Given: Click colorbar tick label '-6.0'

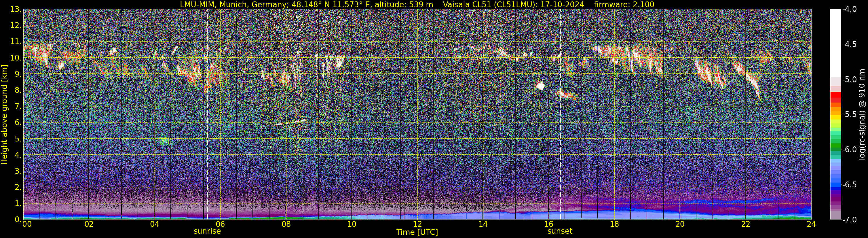Looking at the screenshot, I should point(849,150).
